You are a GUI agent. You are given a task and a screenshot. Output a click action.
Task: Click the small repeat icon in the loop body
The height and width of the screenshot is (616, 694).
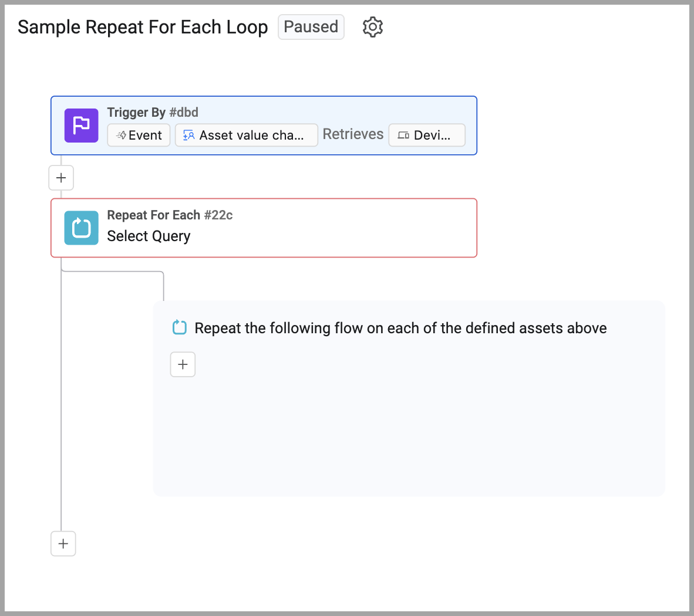179,327
